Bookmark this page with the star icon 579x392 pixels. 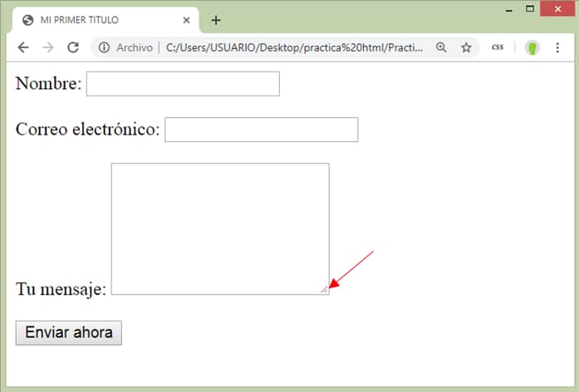pyautogui.click(x=466, y=47)
